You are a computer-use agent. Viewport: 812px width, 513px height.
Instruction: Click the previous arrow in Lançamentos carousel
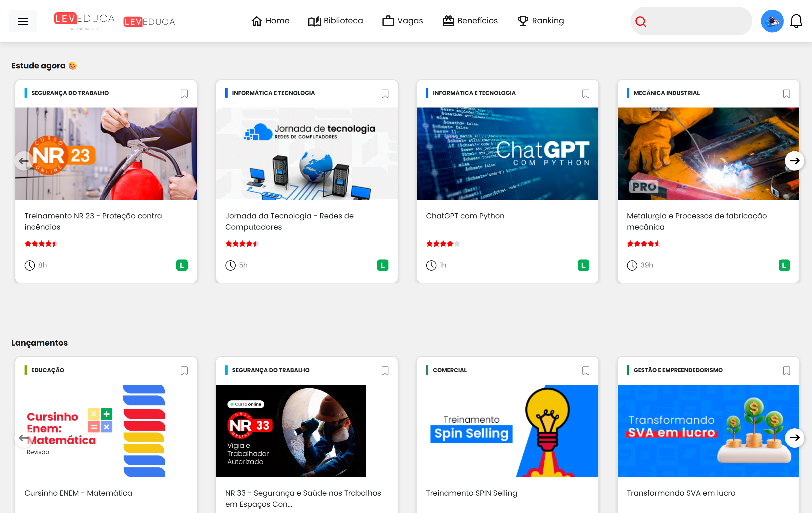tap(24, 438)
